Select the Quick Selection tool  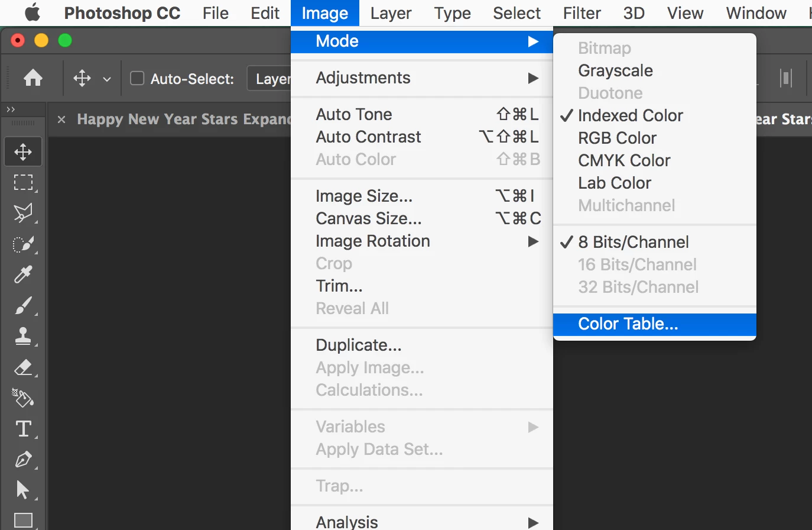(23, 244)
